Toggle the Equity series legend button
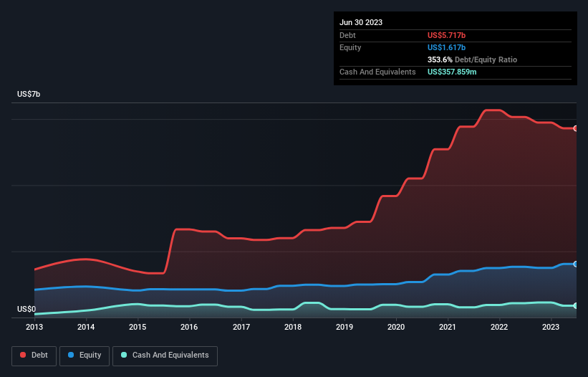 pos(85,355)
